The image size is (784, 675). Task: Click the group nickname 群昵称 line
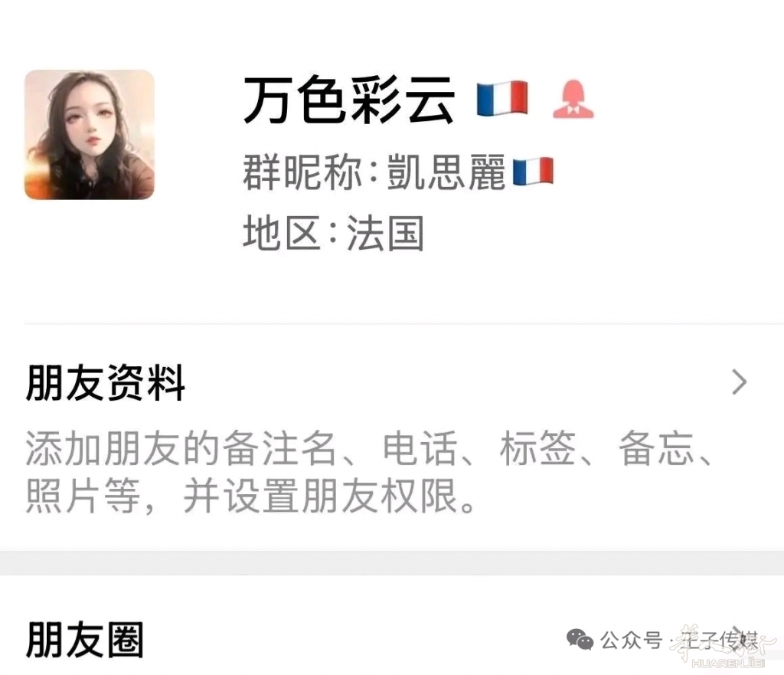[x=398, y=172]
